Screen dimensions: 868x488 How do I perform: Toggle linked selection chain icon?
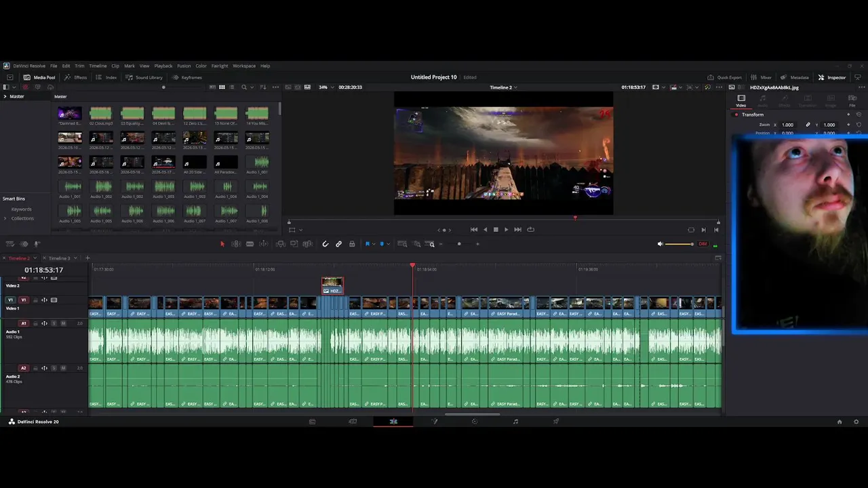click(x=339, y=244)
